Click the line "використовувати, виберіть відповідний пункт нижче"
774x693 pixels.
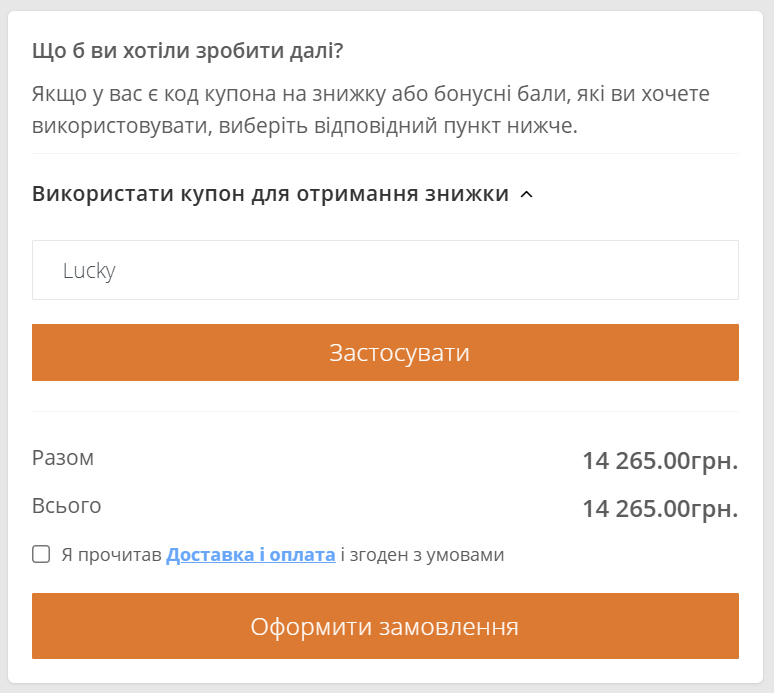click(305, 127)
